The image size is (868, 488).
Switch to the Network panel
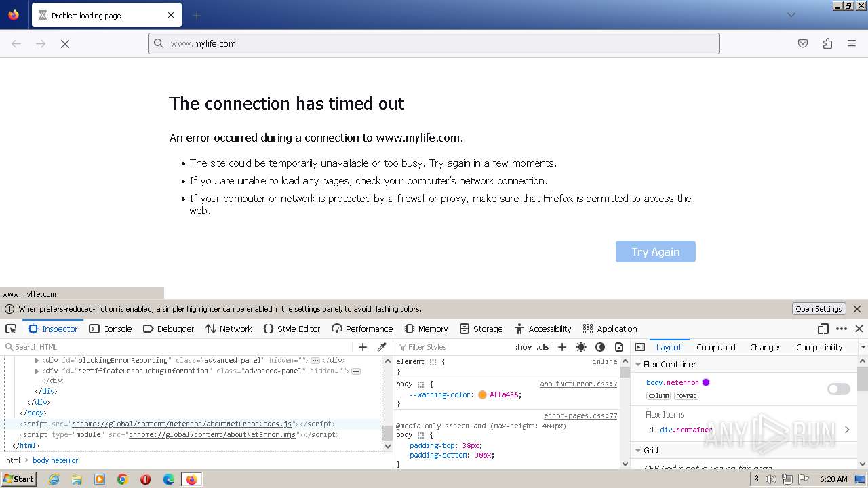(229, 329)
